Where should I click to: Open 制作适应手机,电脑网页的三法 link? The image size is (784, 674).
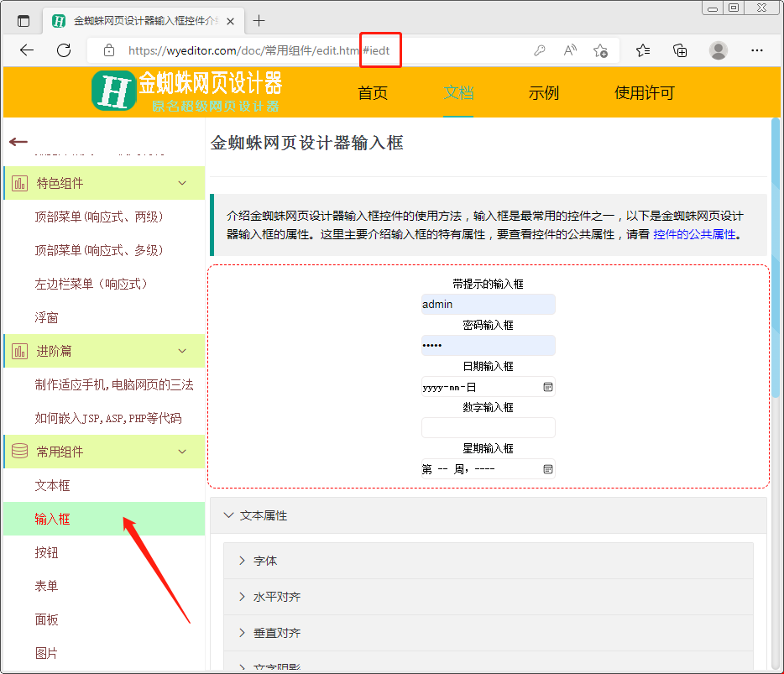tap(114, 384)
